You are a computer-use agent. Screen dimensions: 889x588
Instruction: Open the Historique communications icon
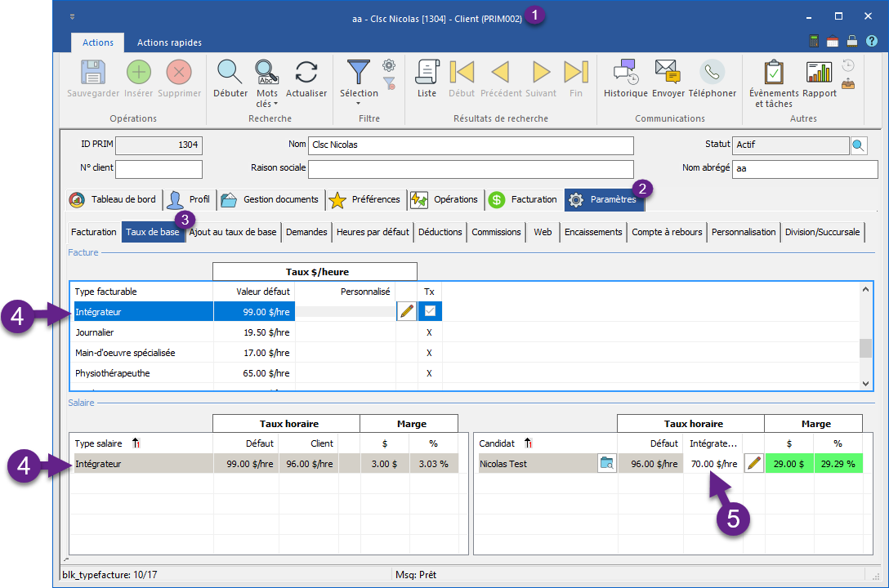[625, 73]
